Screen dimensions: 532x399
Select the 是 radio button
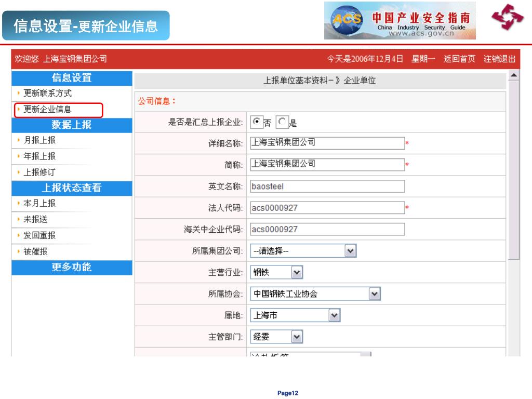tap(282, 122)
